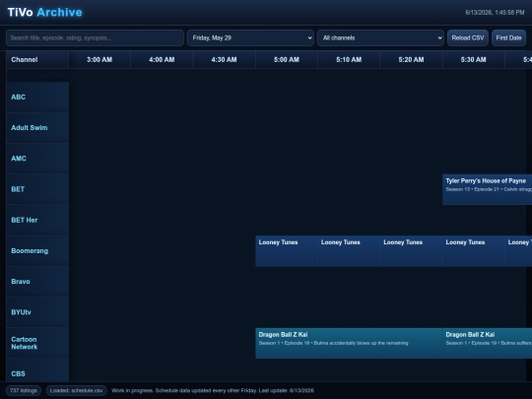Click the search title, episode, rating input field
The width and height of the screenshot is (532, 399).
[x=95, y=37]
